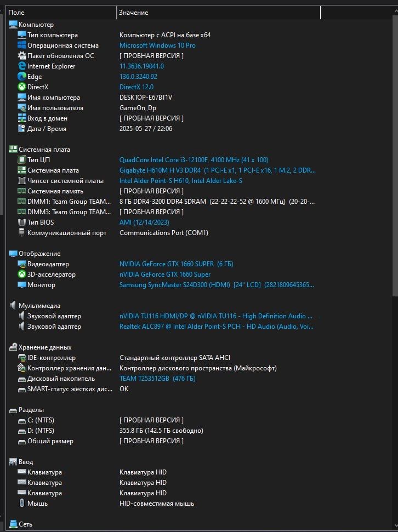This screenshot has height=532, width=398.
Task: Click the icon beside IDE-контроллер
Action: point(22,358)
